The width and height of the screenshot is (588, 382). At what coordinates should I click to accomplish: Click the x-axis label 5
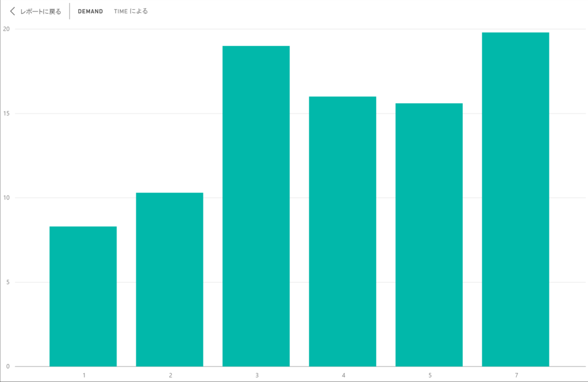(430, 375)
